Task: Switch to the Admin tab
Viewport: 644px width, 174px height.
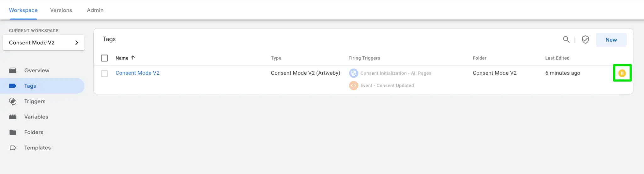Action: tap(95, 10)
